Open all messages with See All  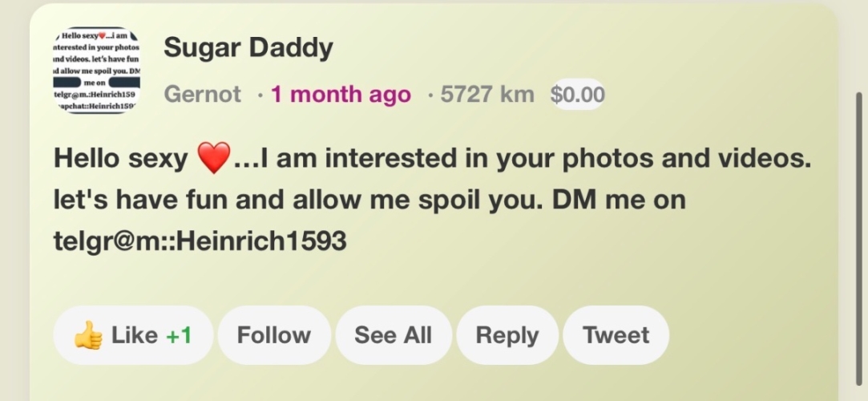[x=393, y=335]
